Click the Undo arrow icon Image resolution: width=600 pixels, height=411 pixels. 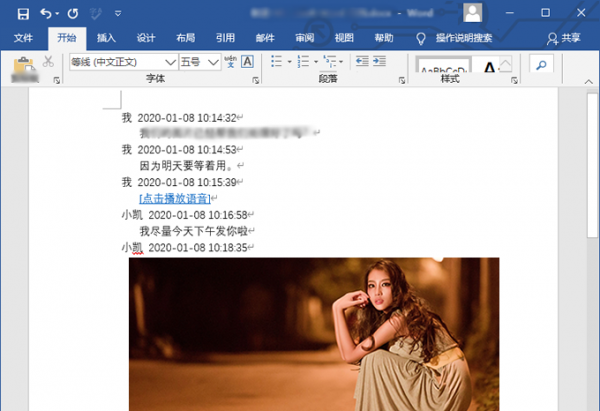click(x=46, y=14)
